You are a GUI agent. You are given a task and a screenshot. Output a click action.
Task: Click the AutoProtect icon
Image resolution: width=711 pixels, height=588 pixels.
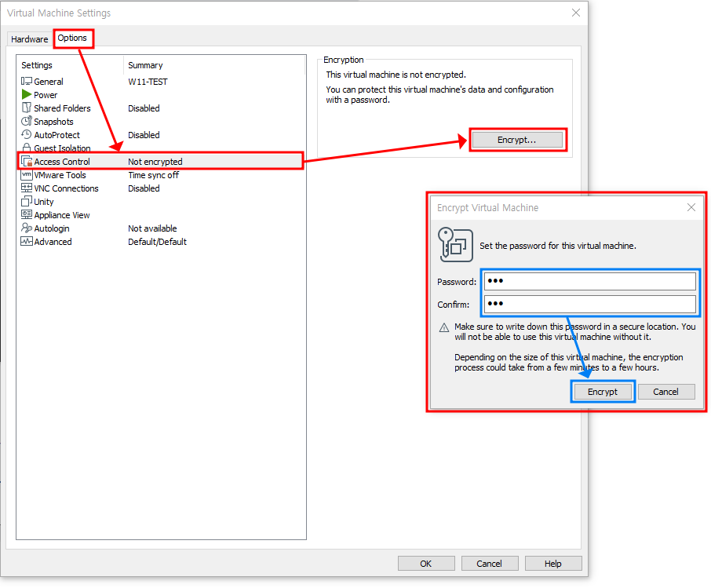pos(27,135)
